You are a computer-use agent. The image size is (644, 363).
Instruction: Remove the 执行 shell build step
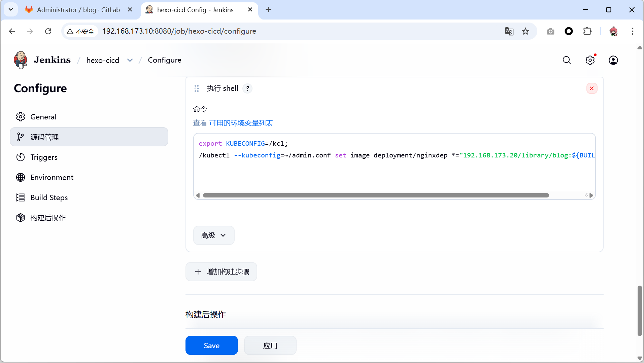point(591,88)
